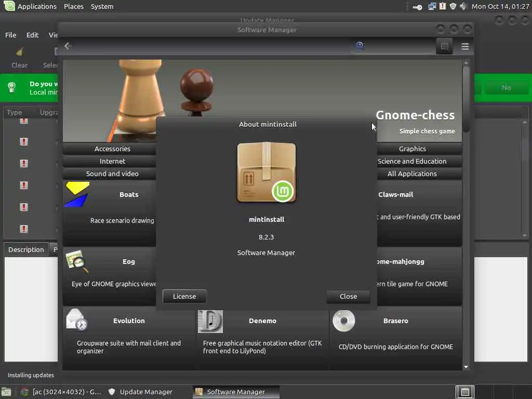Open the gnome-mahjongg tile
This screenshot has height=399, width=532.
[419, 277]
